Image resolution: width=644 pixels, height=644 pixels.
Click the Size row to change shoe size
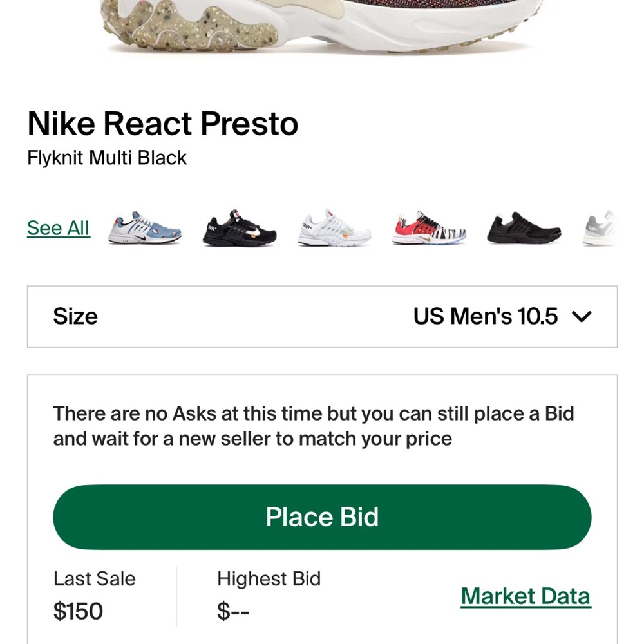[322, 316]
